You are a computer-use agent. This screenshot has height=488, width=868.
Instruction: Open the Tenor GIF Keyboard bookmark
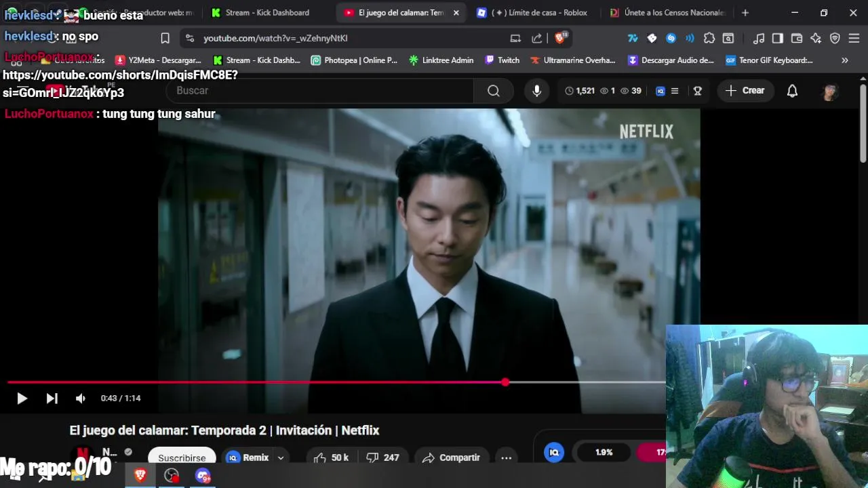click(769, 60)
